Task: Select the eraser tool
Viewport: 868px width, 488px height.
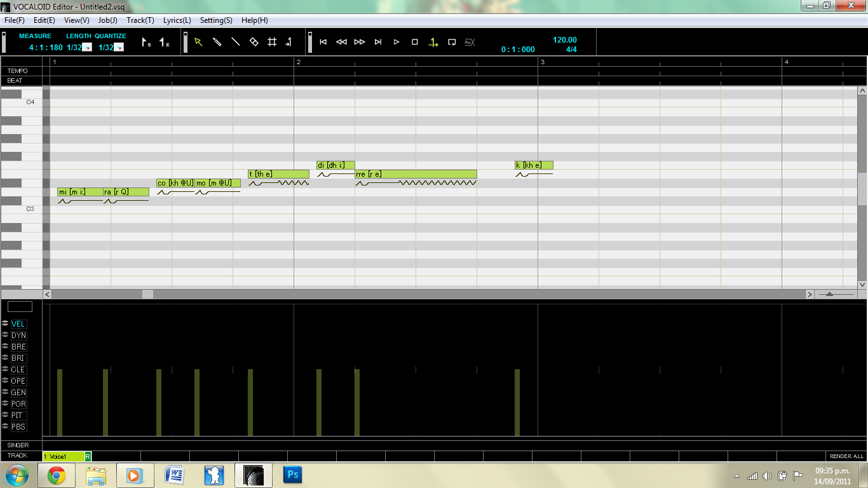Action: tap(254, 42)
